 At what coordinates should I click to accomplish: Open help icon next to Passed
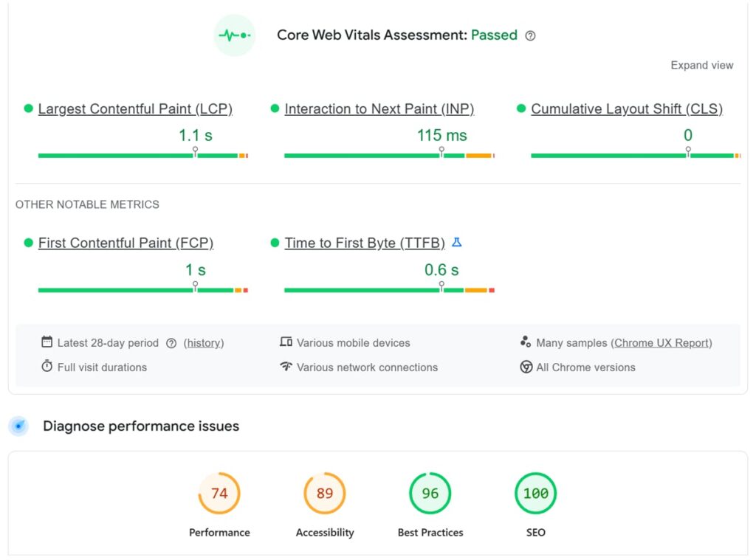[530, 35]
